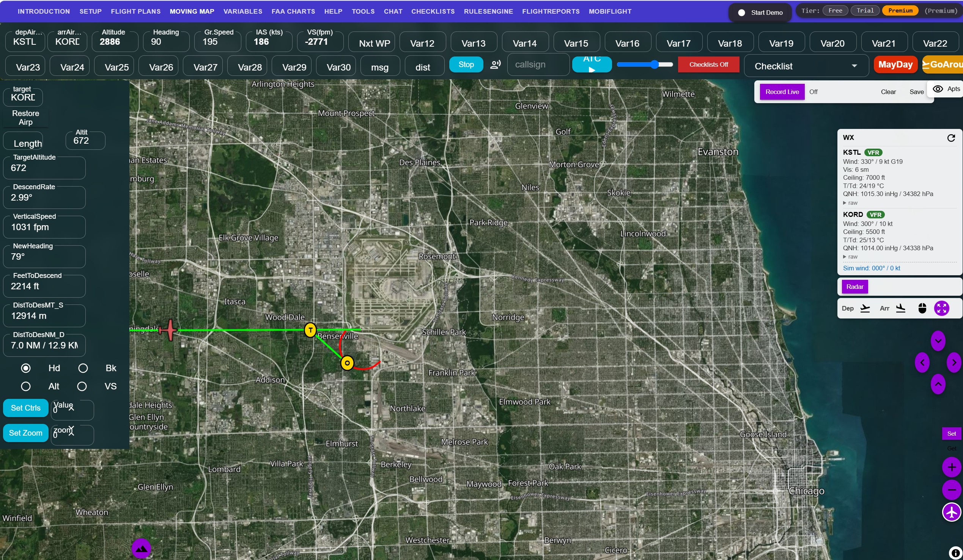The width and height of the screenshot is (963, 560).
Task: Click the yellow O waypoint marker
Action: click(347, 363)
